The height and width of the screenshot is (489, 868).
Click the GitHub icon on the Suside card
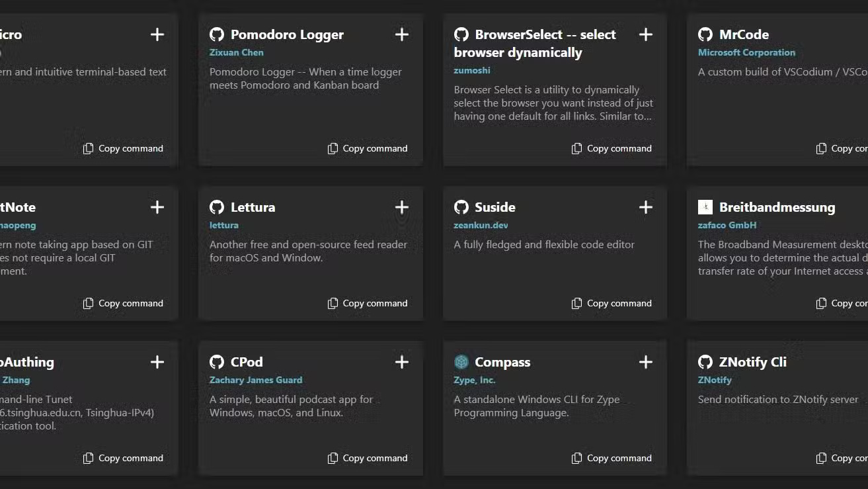[461, 207]
